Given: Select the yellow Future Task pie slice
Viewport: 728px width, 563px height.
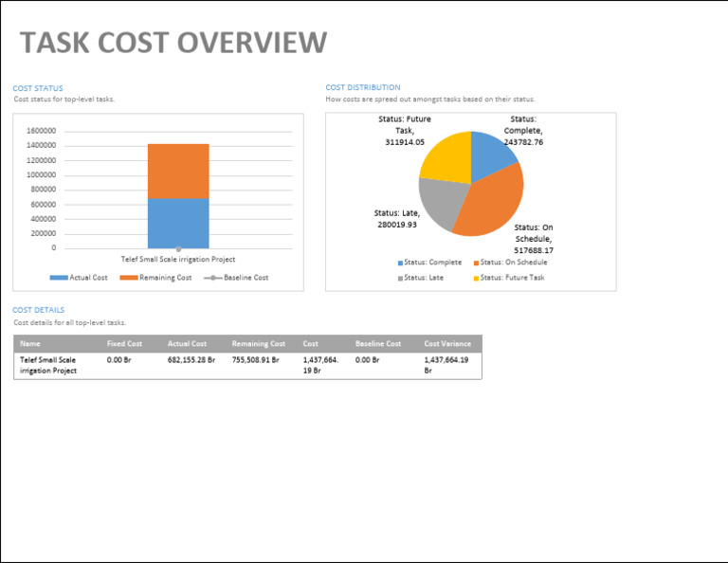Looking at the screenshot, I should click(448, 157).
